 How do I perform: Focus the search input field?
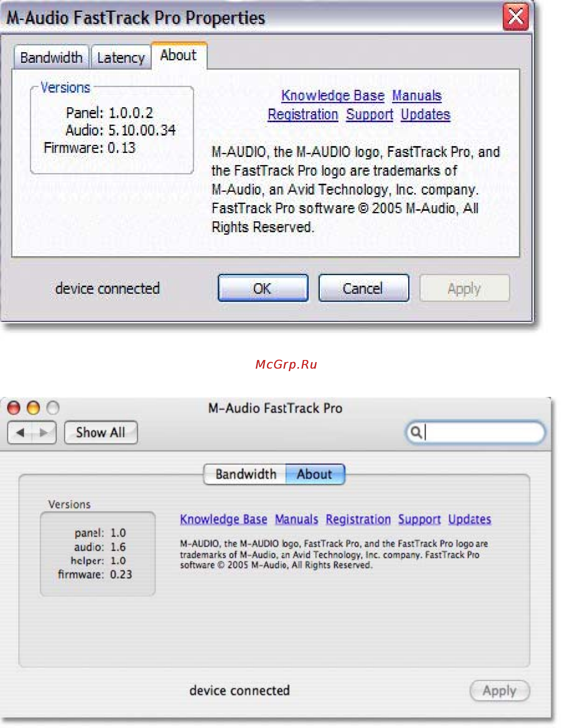pos(476,432)
